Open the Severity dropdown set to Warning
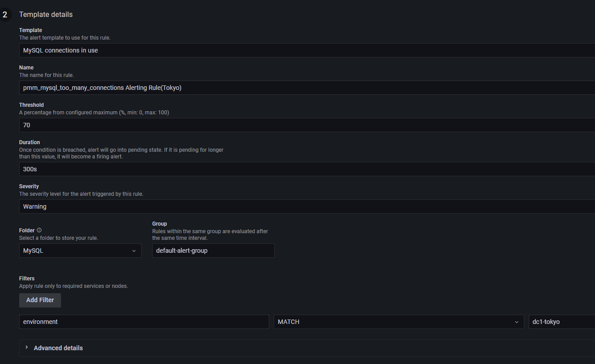595x364 pixels. click(x=307, y=206)
